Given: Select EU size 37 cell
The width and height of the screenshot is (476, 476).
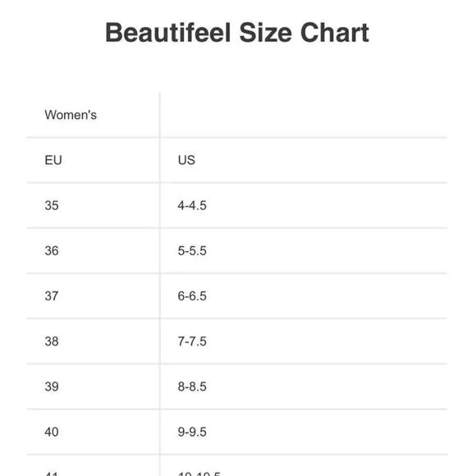Looking at the screenshot, I should point(94,296).
